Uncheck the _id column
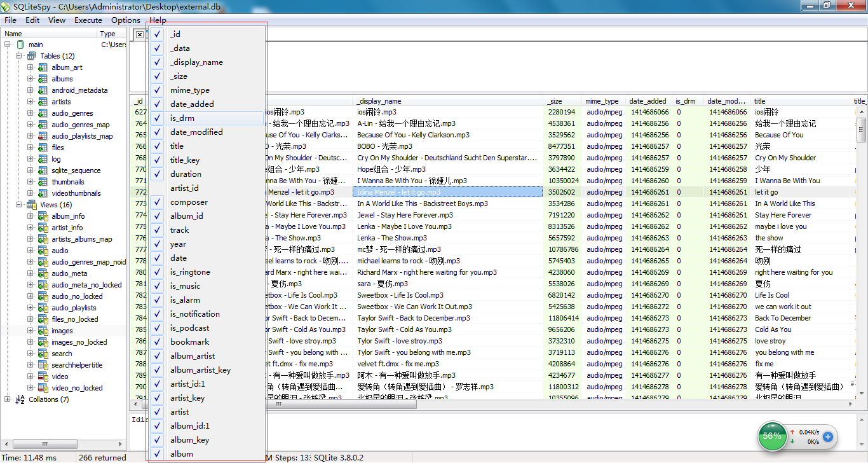Viewport: 868px width, 463px height. coord(157,34)
